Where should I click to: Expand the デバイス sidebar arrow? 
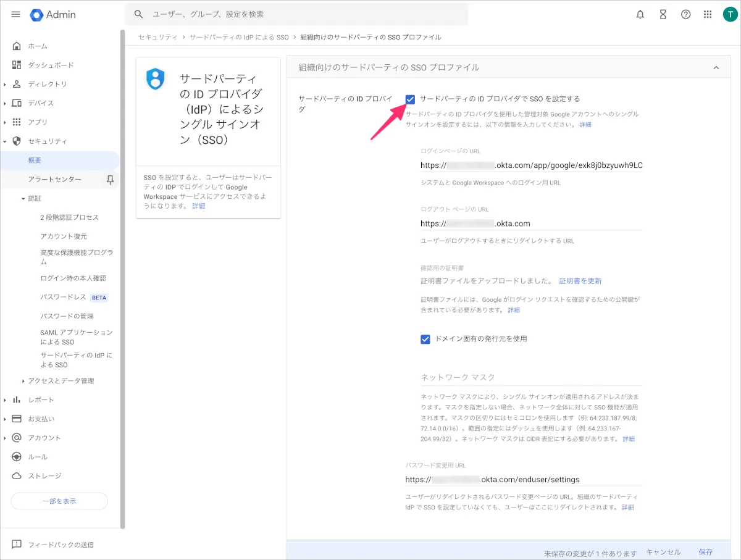click(x=5, y=104)
